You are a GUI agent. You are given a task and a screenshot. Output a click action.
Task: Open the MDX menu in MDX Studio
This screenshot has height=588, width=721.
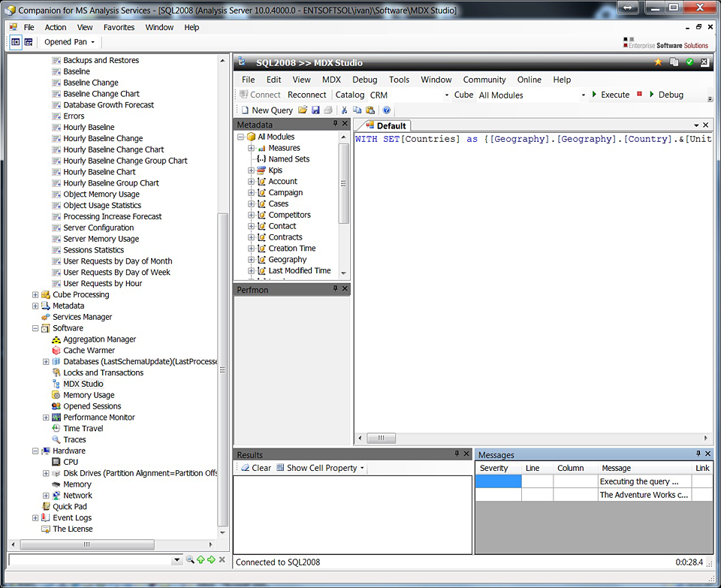coord(331,80)
